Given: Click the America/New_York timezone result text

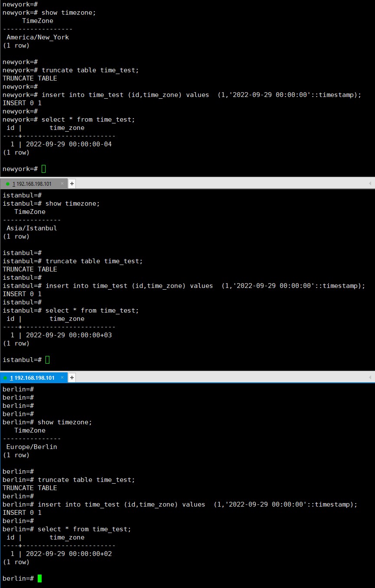Looking at the screenshot, I should pyautogui.click(x=37, y=37).
